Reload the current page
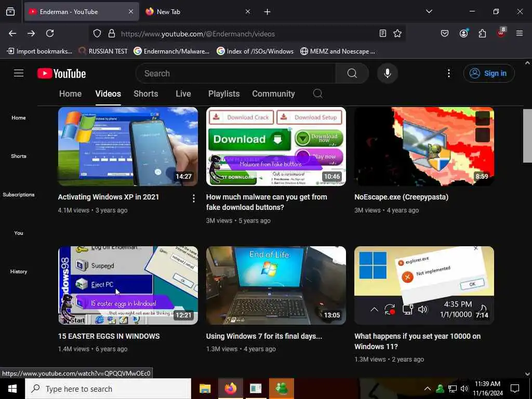 [50, 33]
